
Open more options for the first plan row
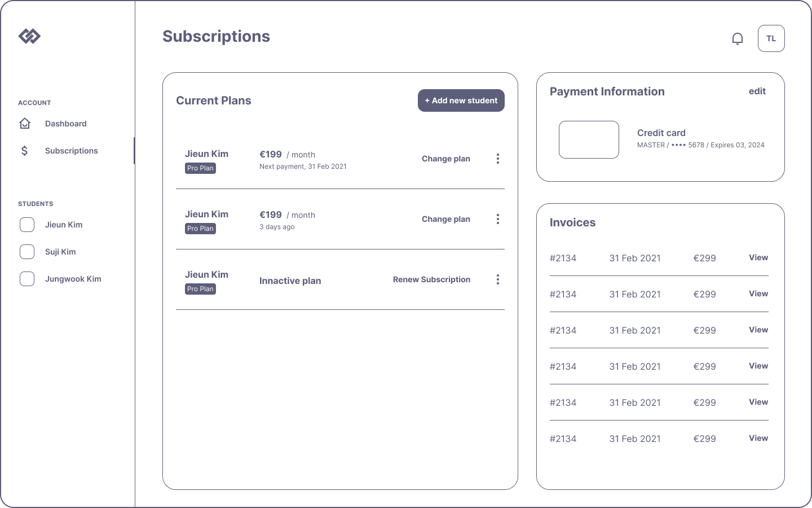pyautogui.click(x=497, y=159)
